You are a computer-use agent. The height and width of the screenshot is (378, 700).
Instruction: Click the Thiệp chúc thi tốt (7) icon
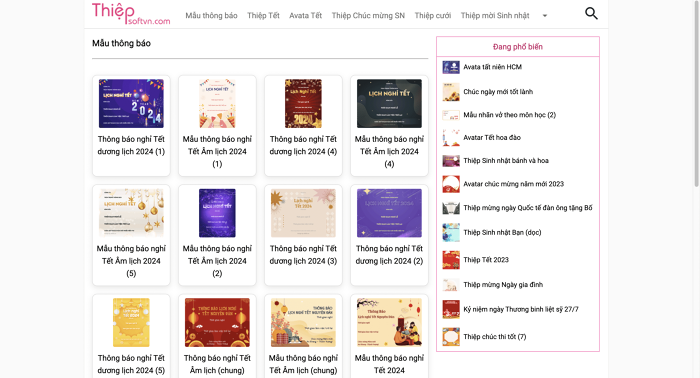[x=451, y=337]
